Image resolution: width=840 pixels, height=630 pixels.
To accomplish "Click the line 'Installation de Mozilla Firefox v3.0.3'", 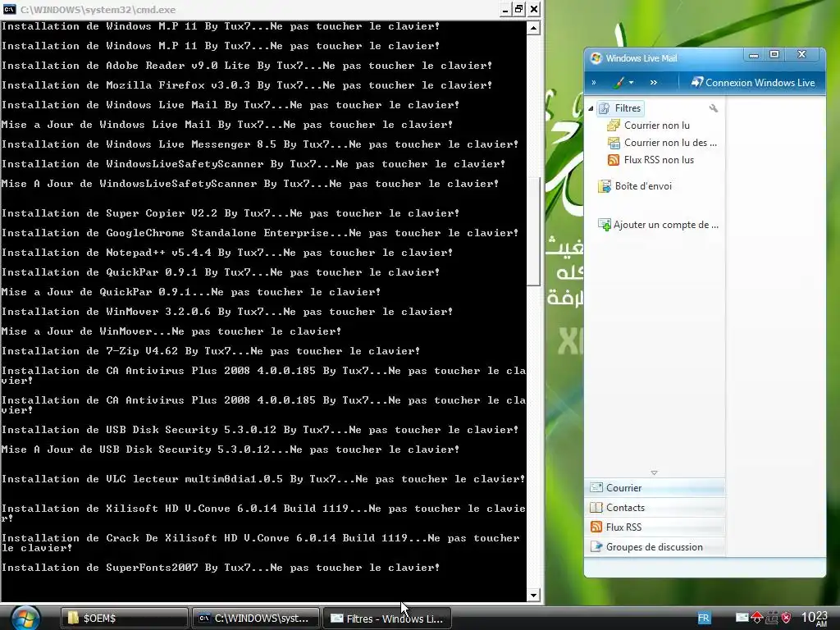I will [246, 85].
